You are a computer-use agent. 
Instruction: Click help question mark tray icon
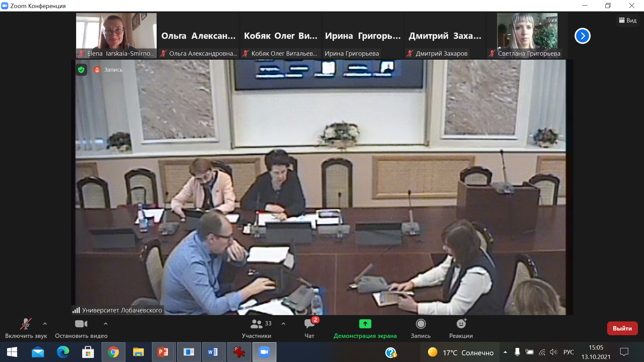point(391,352)
